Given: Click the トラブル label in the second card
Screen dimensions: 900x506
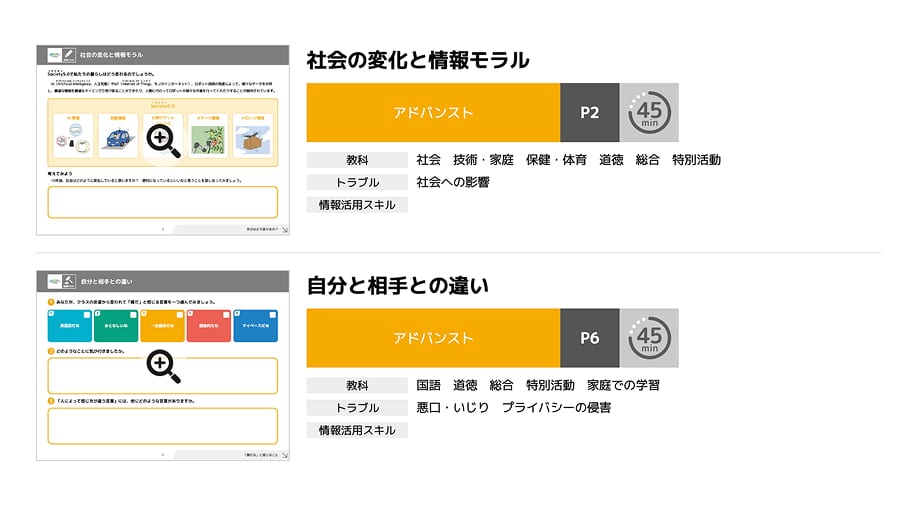Looking at the screenshot, I should [x=357, y=408].
